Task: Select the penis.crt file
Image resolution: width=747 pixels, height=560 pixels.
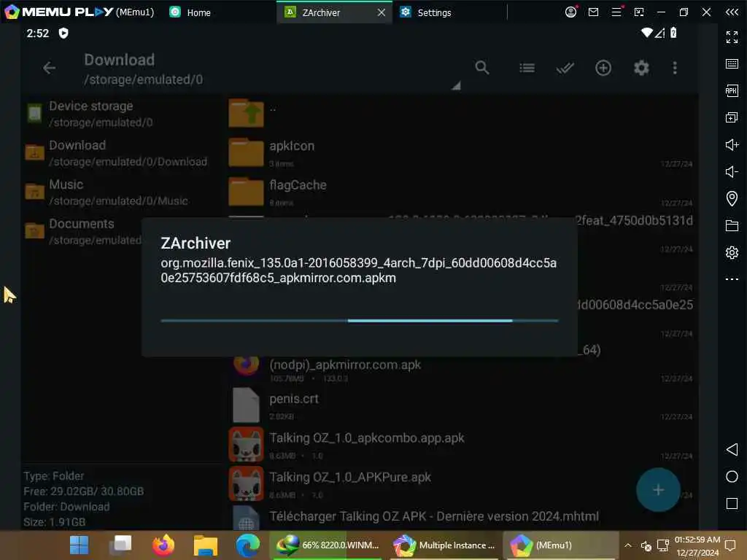Action: 460,405
